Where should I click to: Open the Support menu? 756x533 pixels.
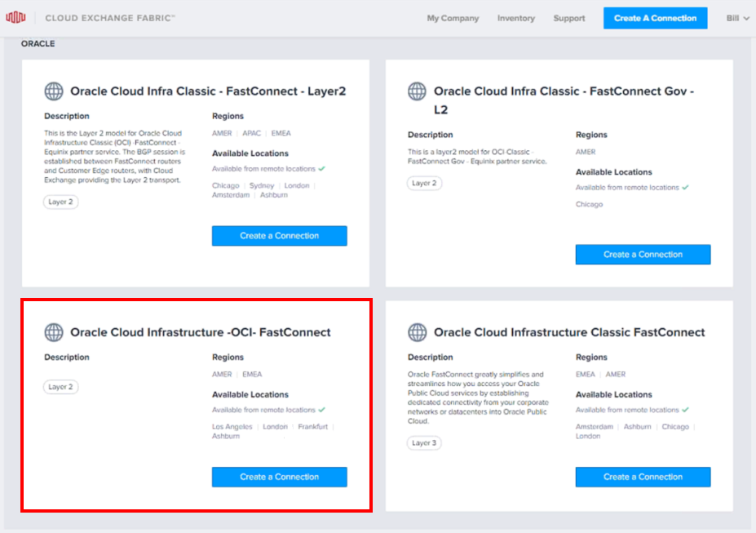[569, 18]
